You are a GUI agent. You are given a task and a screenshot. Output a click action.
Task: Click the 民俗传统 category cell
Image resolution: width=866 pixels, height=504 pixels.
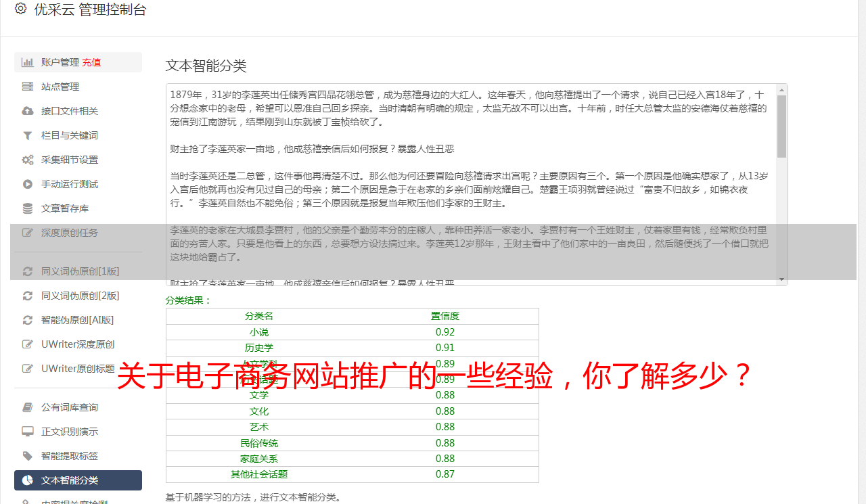(x=259, y=443)
